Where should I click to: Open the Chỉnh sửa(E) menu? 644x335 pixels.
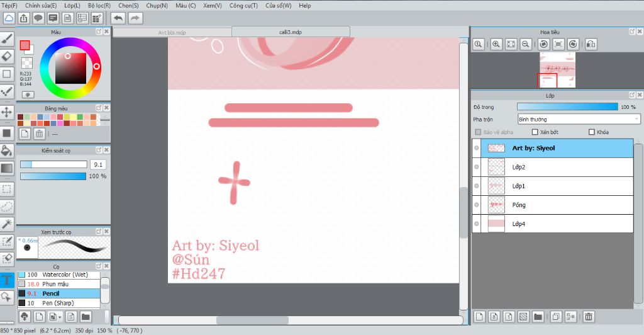point(41,5)
